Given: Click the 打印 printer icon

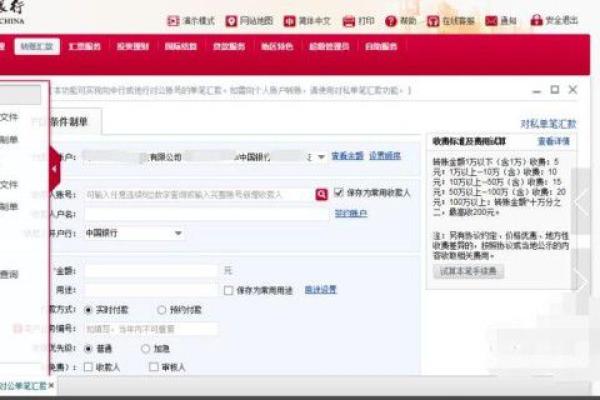Looking at the screenshot, I should (349, 21).
